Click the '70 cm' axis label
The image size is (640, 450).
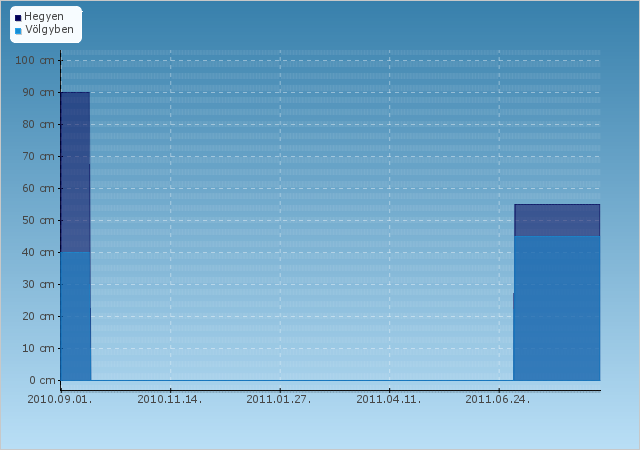(38, 156)
